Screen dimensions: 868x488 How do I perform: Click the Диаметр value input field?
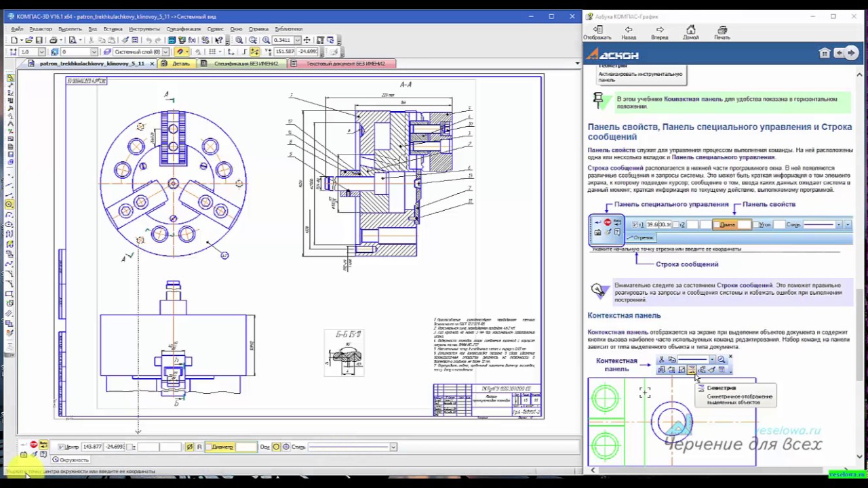pos(246,447)
